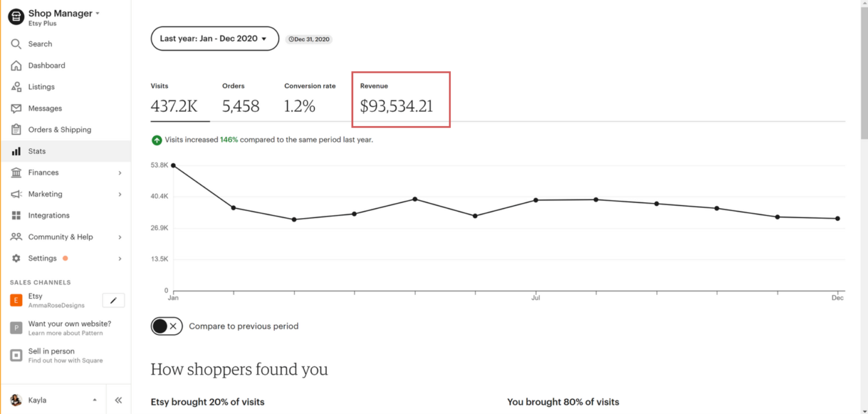Image resolution: width=868 pixels, height=414 pixels.
Task: Collapse the sidebar with the double-chevron button
Action: 118,400
